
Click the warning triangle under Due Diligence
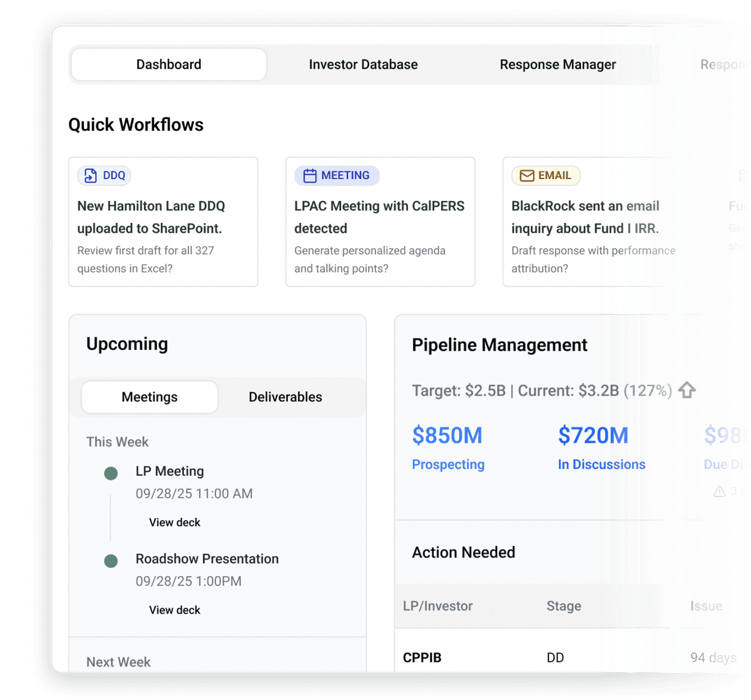(x=720, y=492)
